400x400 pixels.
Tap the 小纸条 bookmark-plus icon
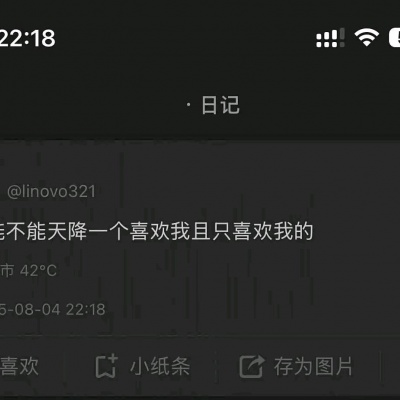pyautogui.click(x=107, y=366)
